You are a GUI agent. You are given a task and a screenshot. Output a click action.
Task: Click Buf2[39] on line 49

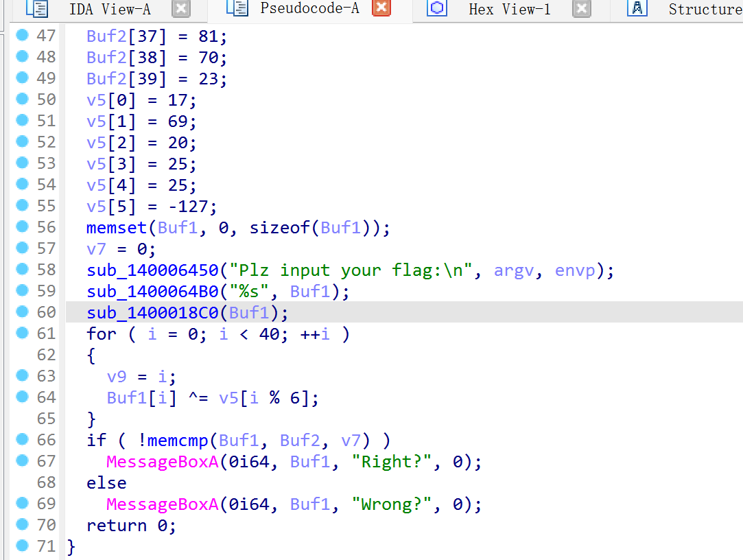pos(126,79)
